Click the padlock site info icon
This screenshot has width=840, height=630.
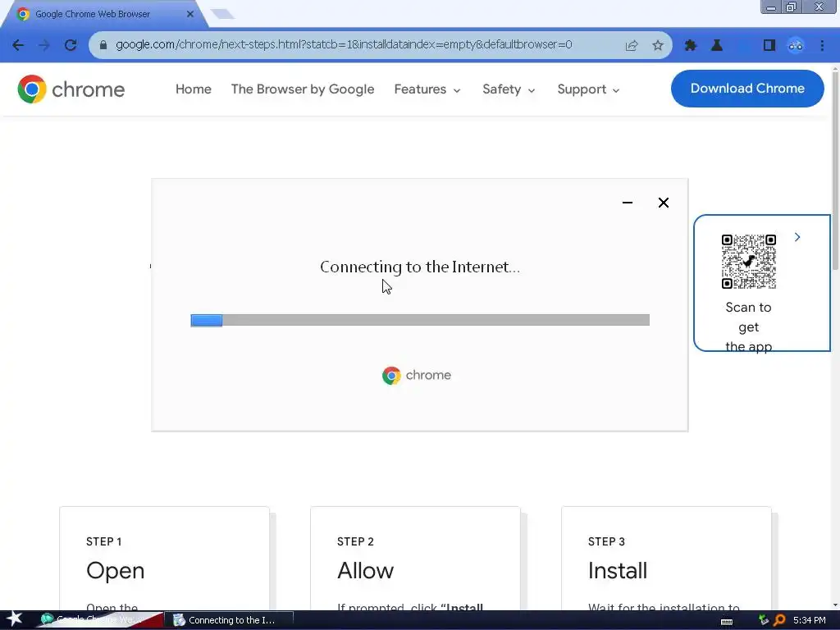coord(103,44)
